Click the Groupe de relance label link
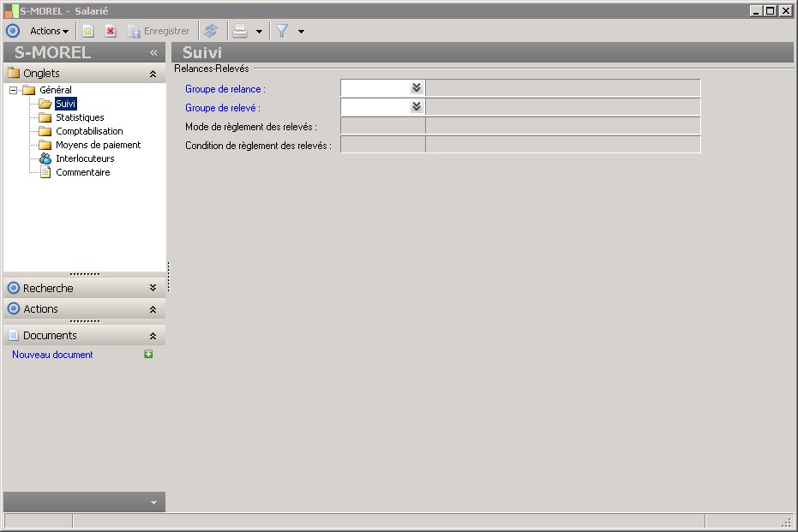798x532 pixels. pos(225,89)
